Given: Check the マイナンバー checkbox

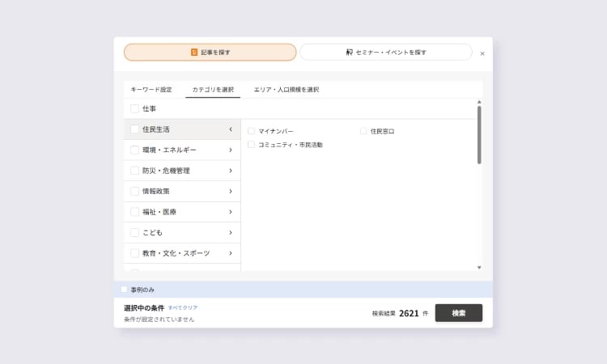Looking at the screenshot, I should coord(251,131).
